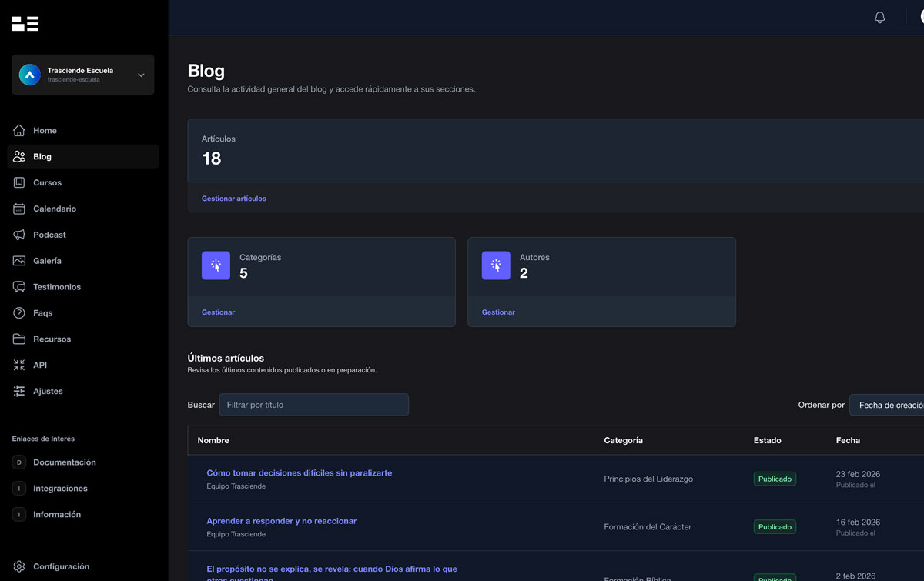Select the Cursos sidebar icon
Viewport: 924px width, 581px height.
19,182
